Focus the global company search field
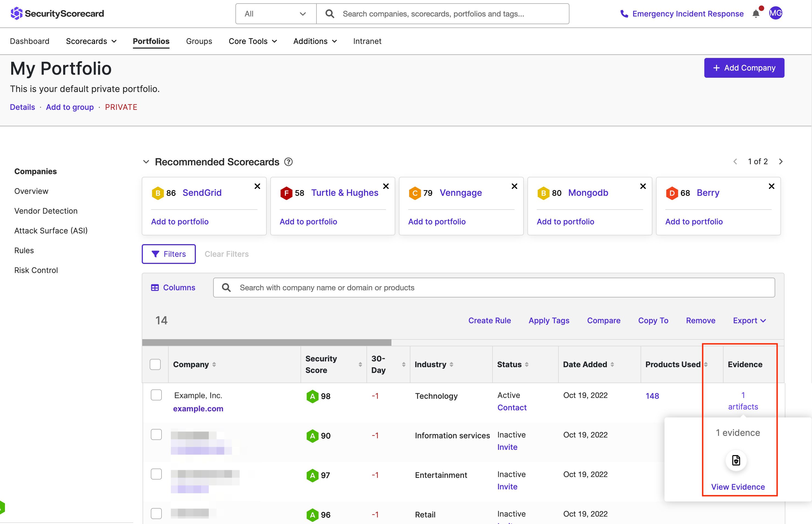Viewport: 812px width, 524px height. tap(443, 14)
